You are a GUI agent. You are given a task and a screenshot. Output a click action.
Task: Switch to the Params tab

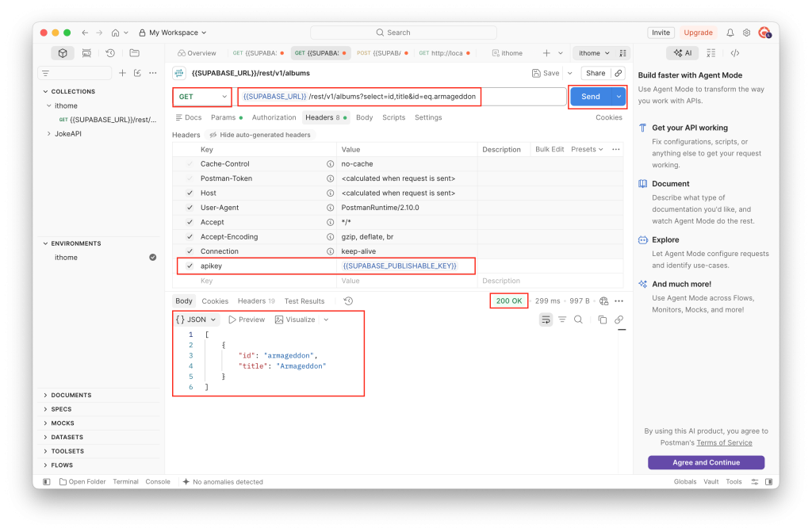click(227, 117)
